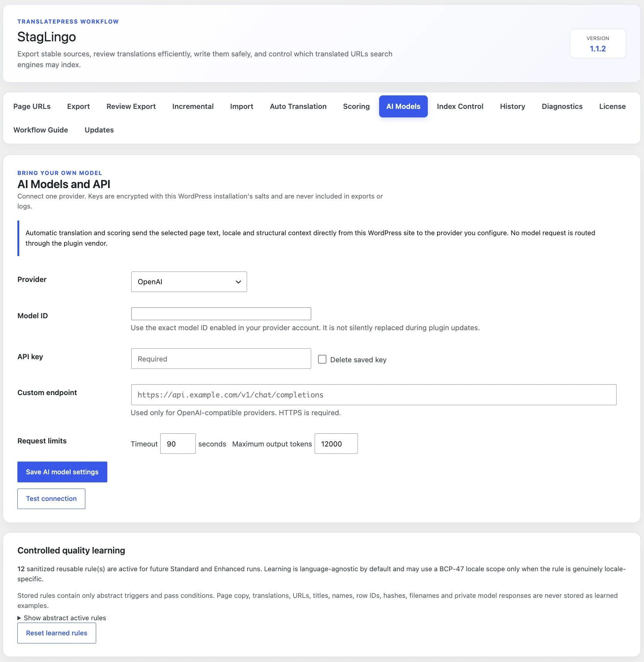Image resolution: width=644 pixels, height=662 pixels.
Task: Open the Auto Translation tab
Action: click(x=298, y=106)
